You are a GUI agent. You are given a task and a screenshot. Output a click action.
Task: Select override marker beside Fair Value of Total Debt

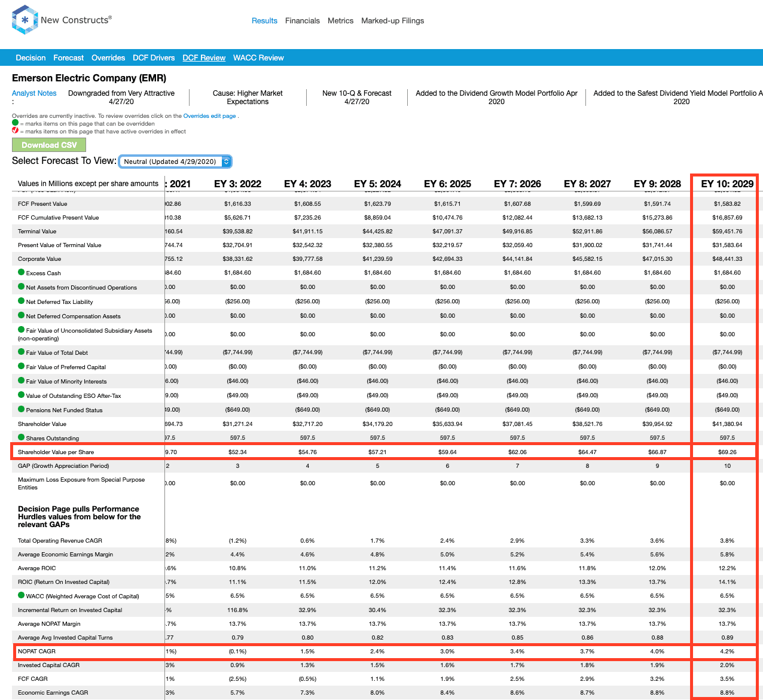point(22,352)
